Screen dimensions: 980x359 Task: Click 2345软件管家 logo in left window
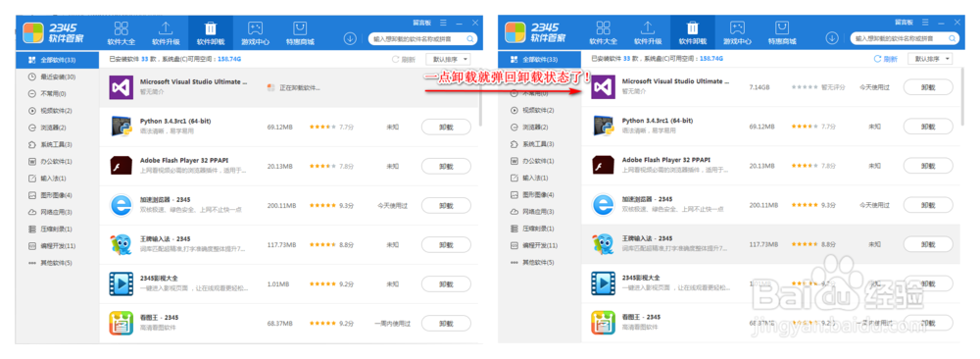[53, 33]
